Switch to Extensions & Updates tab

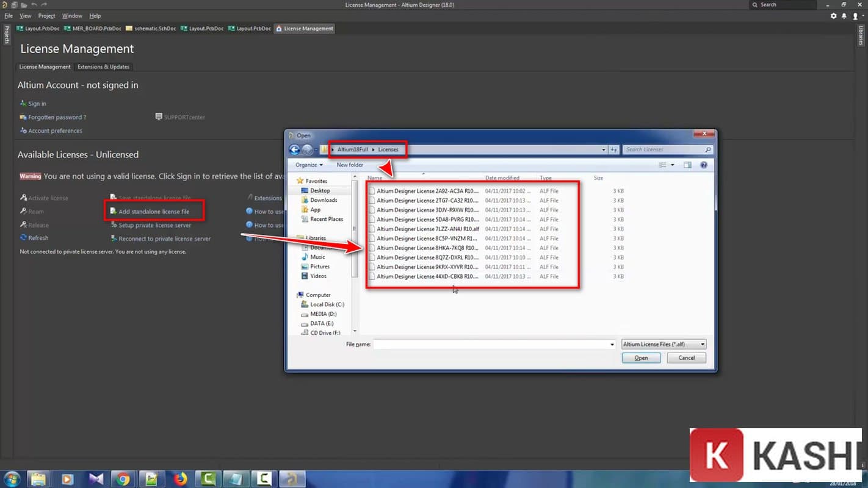tap(103, 67)
